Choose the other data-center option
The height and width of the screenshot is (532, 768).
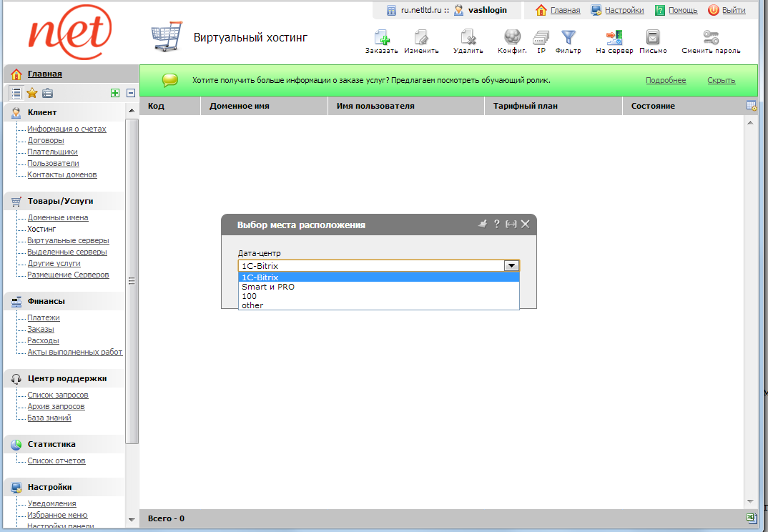252,305
